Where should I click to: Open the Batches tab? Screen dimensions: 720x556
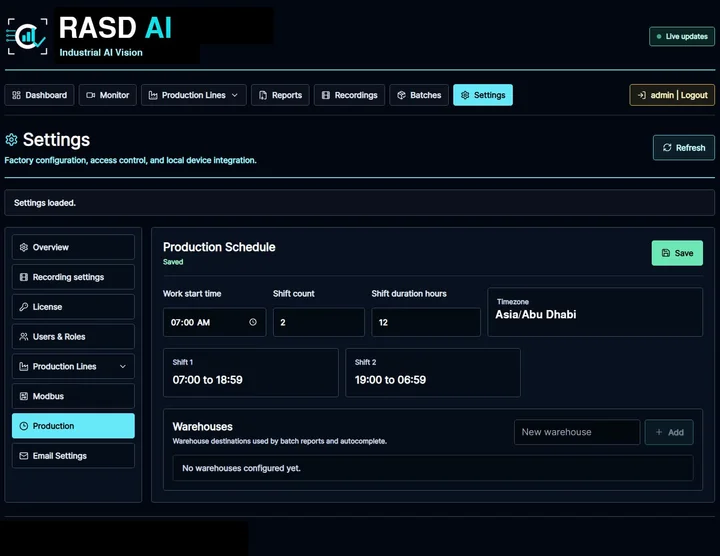click(x=419, y=95)
